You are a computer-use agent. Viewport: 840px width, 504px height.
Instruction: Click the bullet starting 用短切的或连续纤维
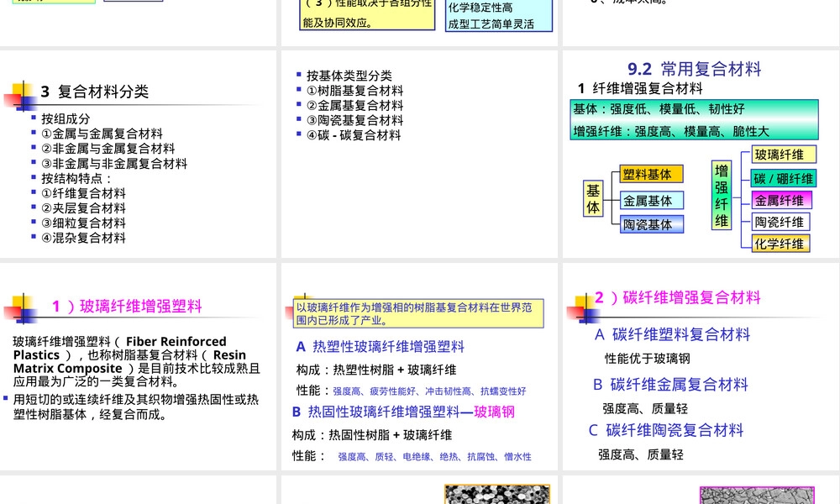coord(135,407)
